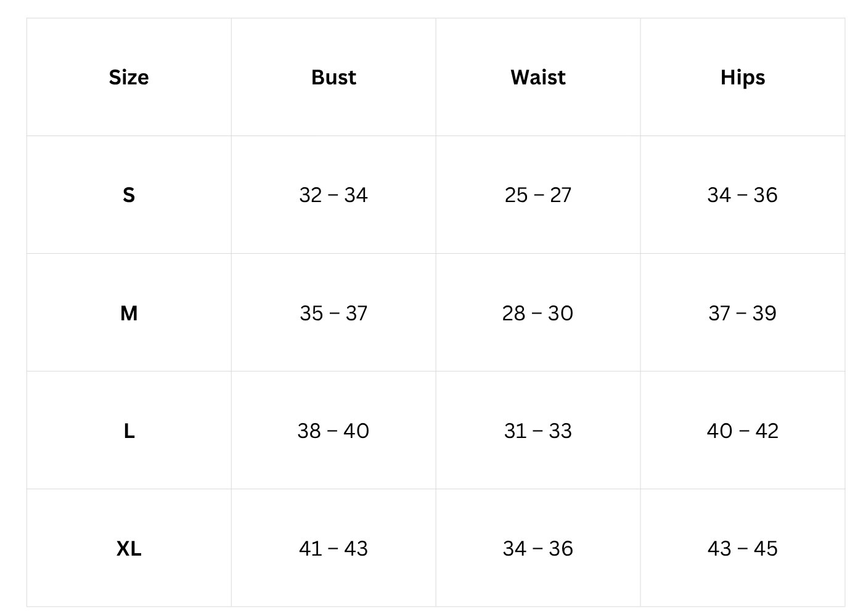This screenshot has height=616, width=863.
Task: Select the Bust column header
Action: 333,78
